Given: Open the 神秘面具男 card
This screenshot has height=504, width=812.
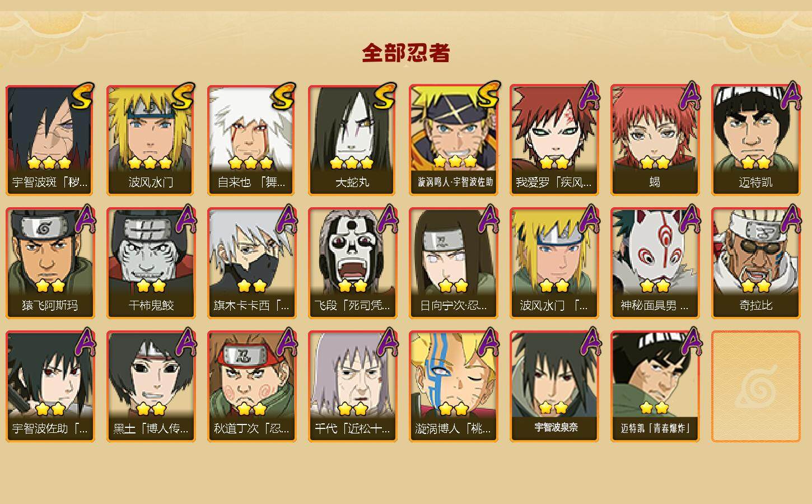Looking at the screenshot, I should (x=655, y=263).
